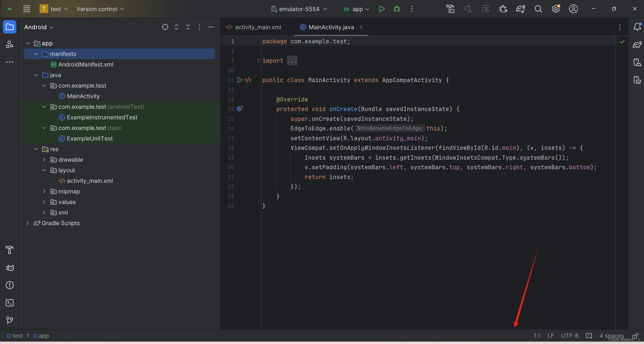Click $this$enableEdgeToEdge parameter hint
644x344 pixels.
pyautogui.click(x=390, y=128)
